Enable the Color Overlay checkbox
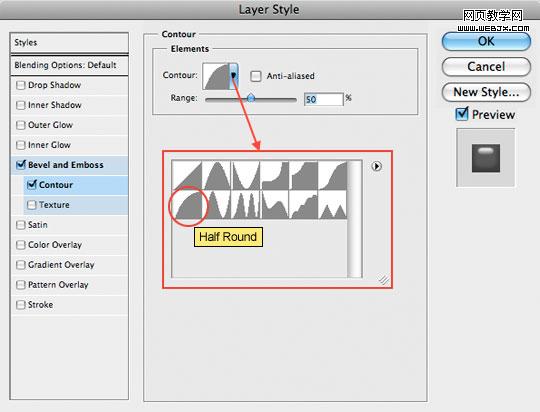Screen dimensions: 540x412 (x=21, y=245)
